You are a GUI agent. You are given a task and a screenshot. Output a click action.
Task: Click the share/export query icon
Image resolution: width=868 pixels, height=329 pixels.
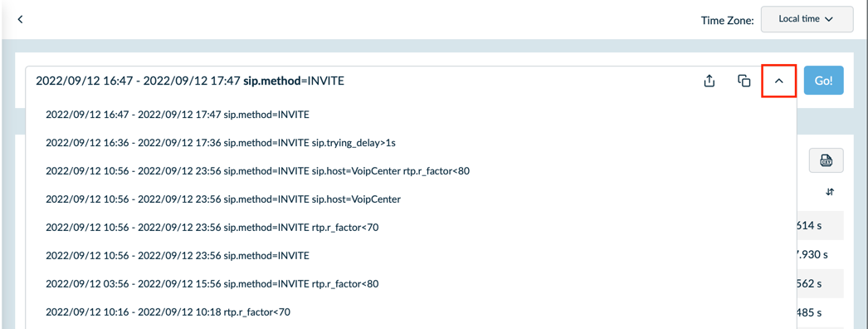710,81
